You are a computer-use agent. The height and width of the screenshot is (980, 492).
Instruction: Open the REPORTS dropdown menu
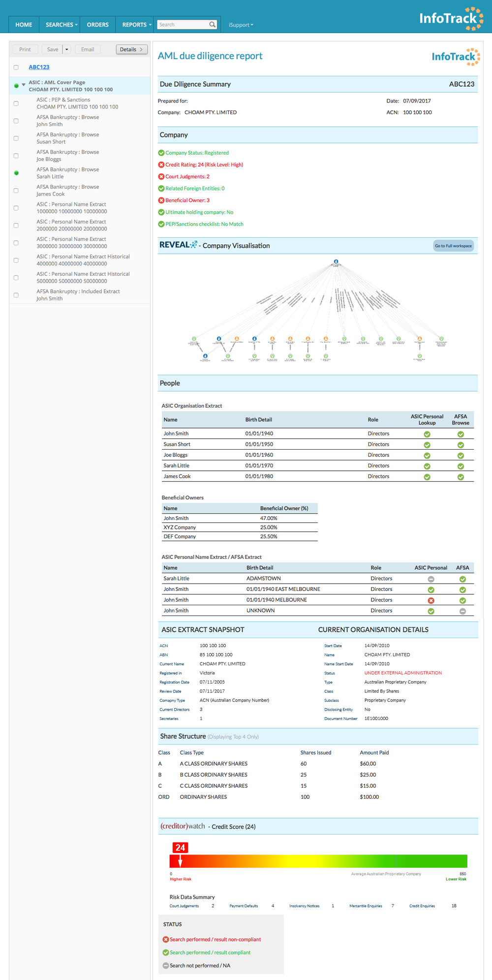click(x=137, y=25)
